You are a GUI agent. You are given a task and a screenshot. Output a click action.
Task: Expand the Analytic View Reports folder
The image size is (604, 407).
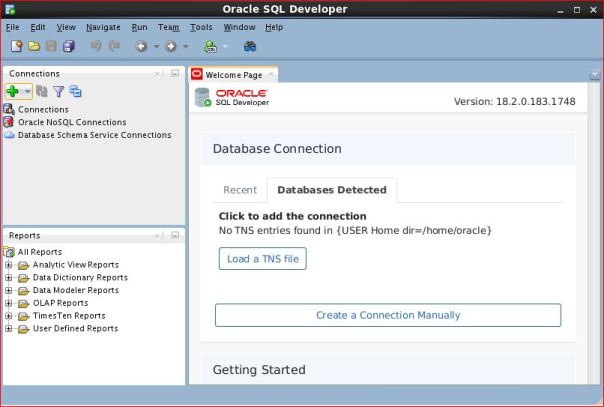tap(8, 265)
